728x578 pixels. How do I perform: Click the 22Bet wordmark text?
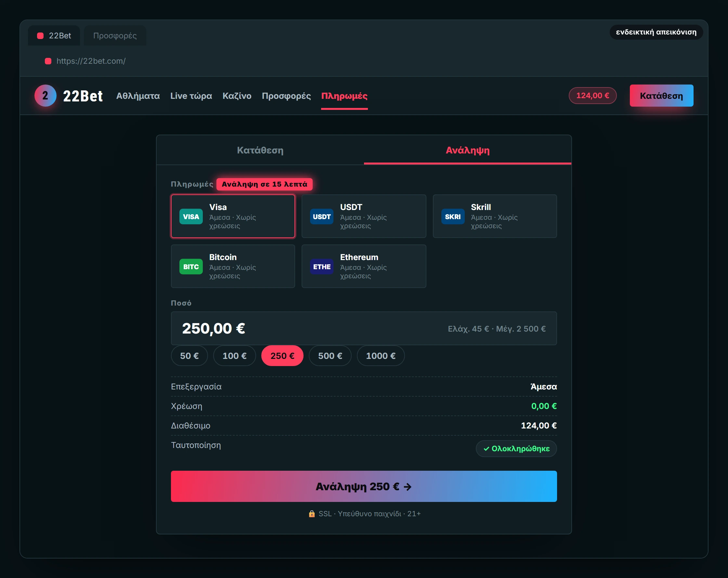[83, 96]
